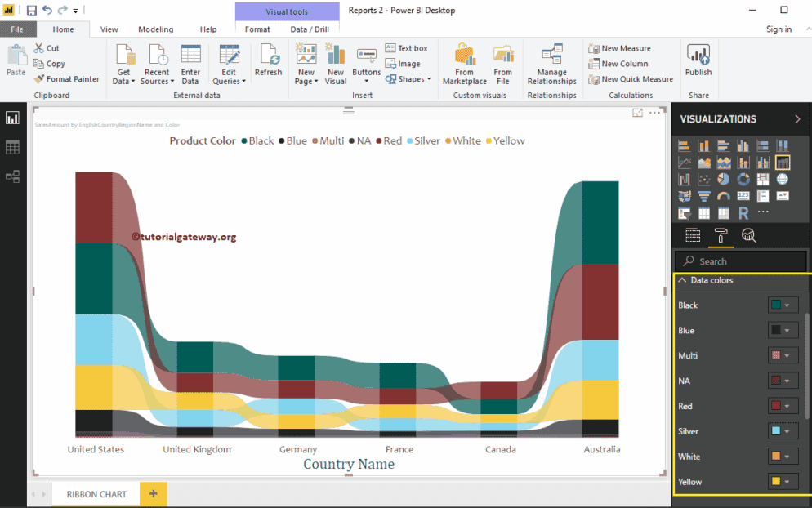Click the Search field in format pane
Viewport: 812px width, 508px height.
pos(739,261)
